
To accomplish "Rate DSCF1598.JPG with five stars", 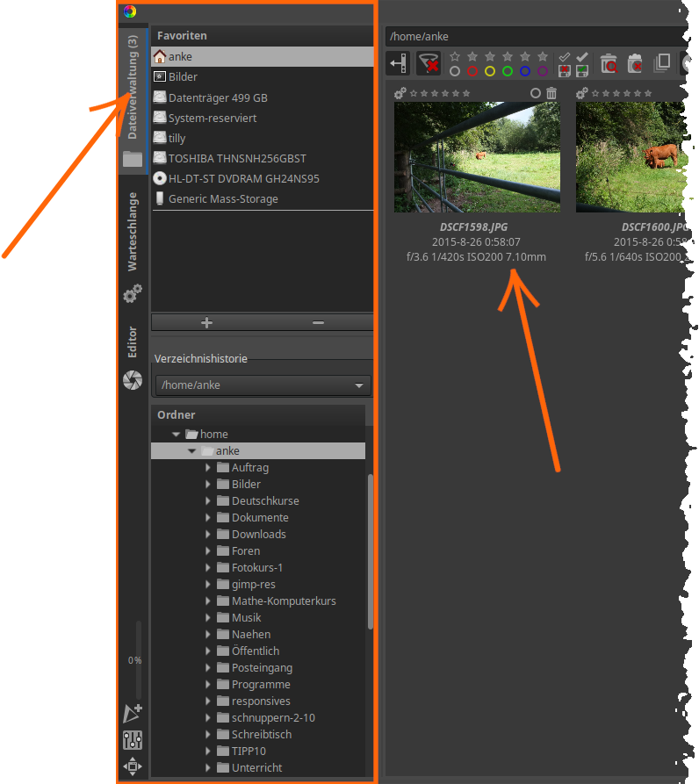I will click(x=466, y=93).
